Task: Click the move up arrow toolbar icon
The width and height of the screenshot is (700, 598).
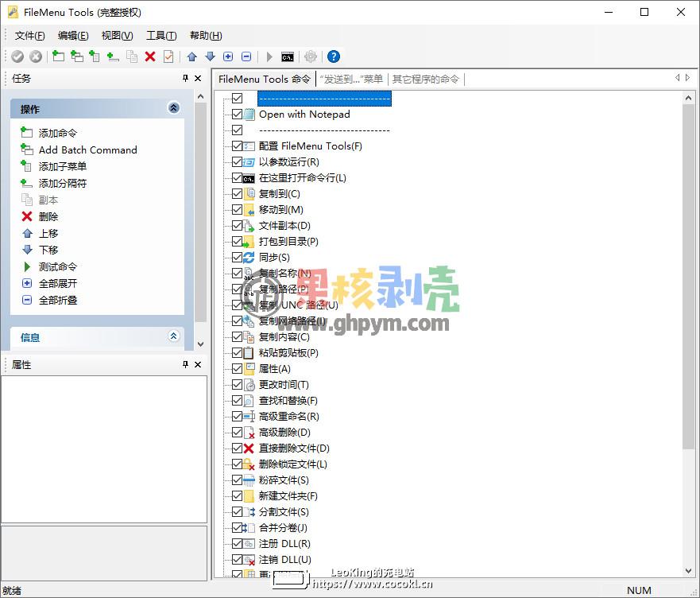Action: (192, 56)
